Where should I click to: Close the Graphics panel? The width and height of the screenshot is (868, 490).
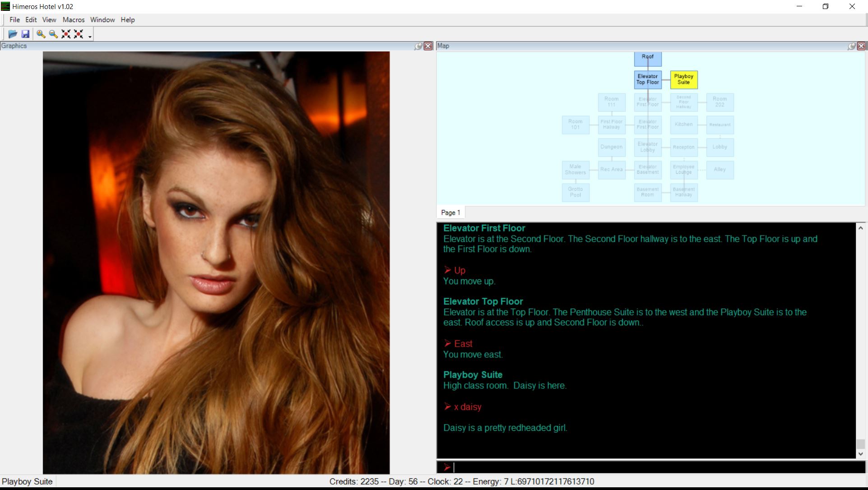coord(428,46)
